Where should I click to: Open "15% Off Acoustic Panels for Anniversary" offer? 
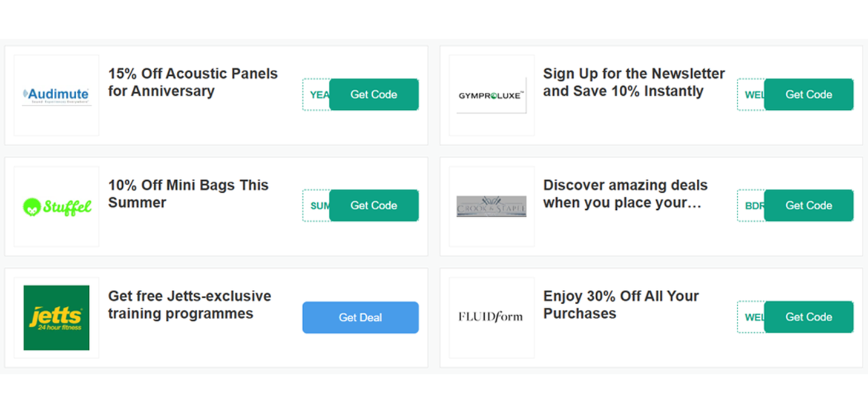click(x=193, y=82)
